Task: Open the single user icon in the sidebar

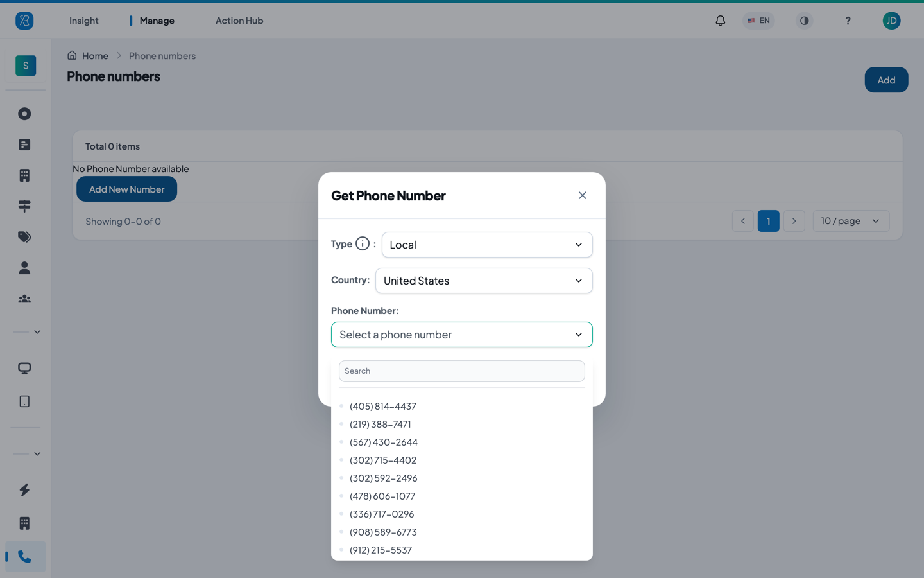Action: 24,268
